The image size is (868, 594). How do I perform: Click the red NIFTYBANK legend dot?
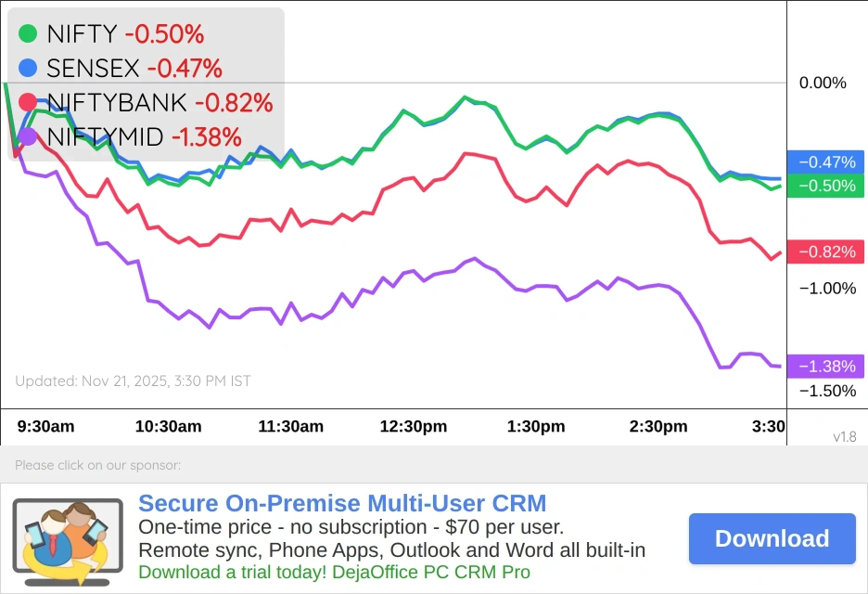28,102
